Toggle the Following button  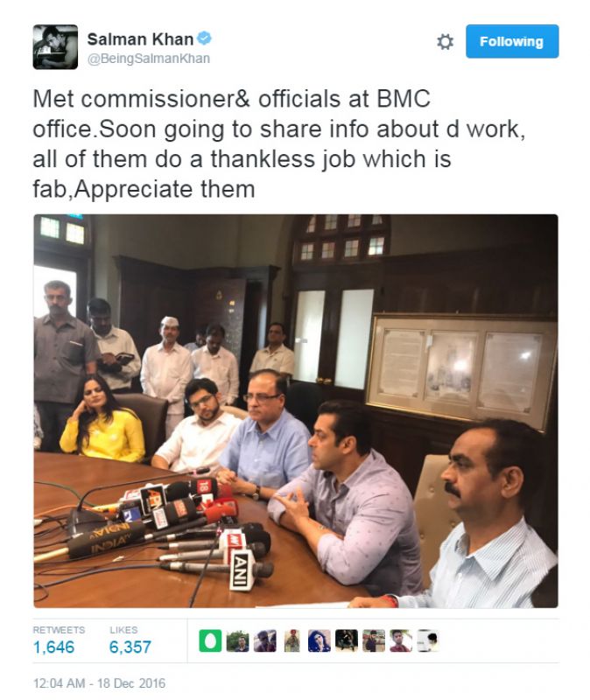point(512,41)
